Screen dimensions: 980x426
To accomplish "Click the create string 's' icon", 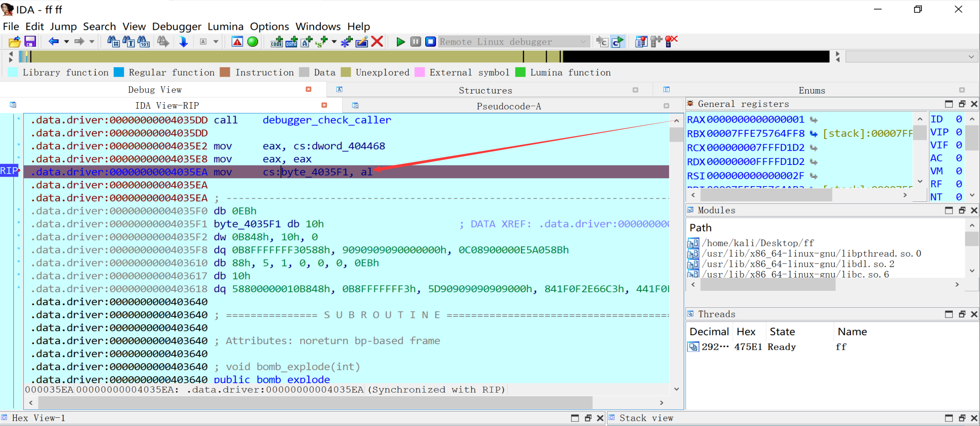I will tap(321, 42).
